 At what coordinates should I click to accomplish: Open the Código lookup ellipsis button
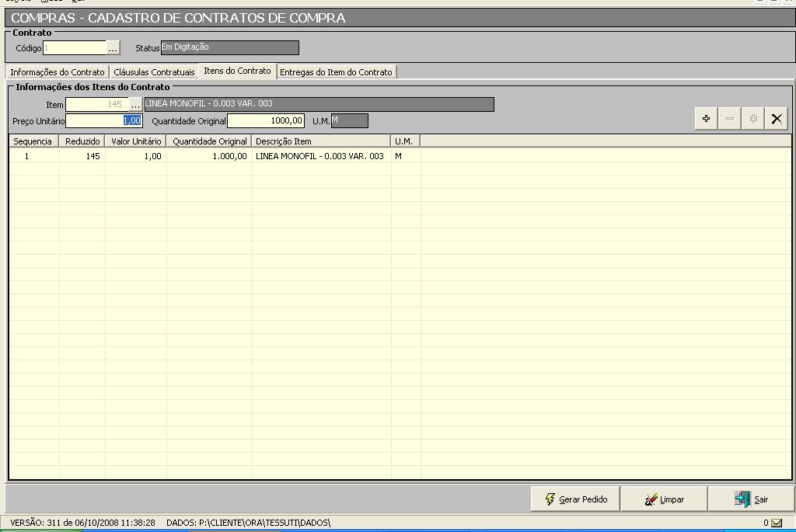(113, 48)
